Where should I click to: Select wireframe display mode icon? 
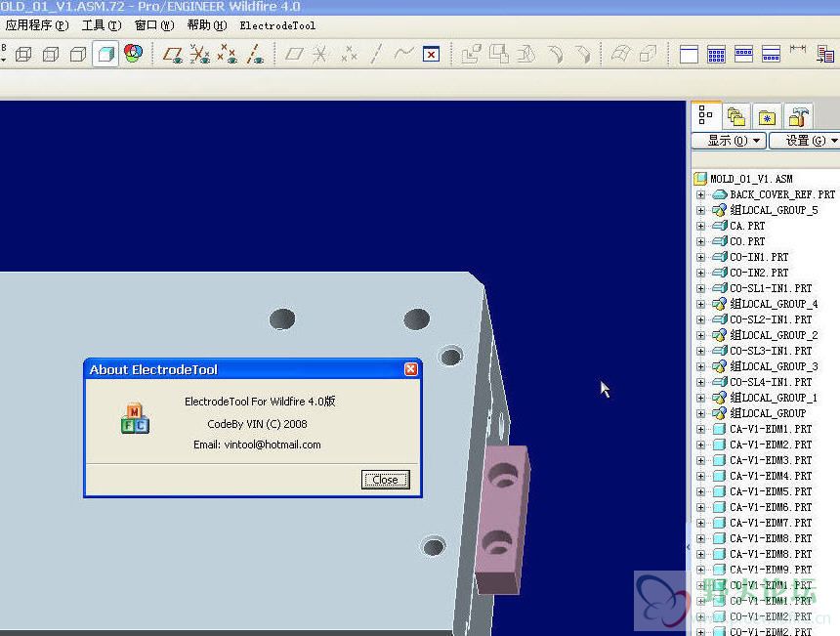(x=23, y=54)
